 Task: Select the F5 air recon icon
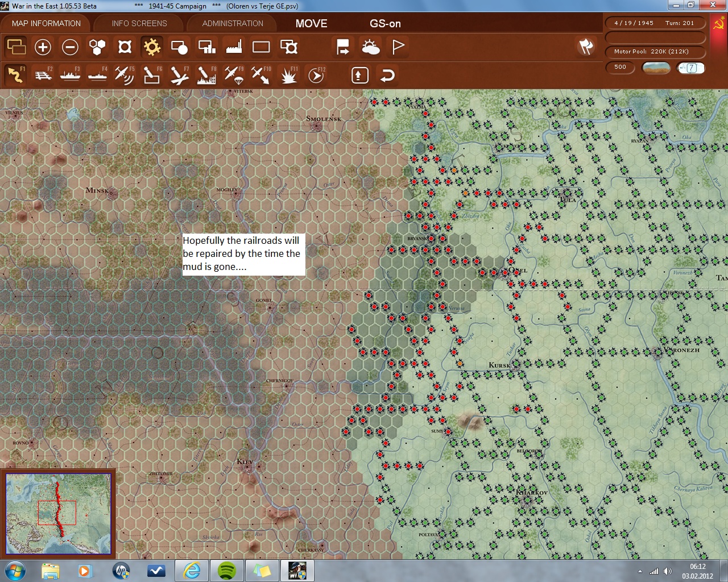click(125, 74)
